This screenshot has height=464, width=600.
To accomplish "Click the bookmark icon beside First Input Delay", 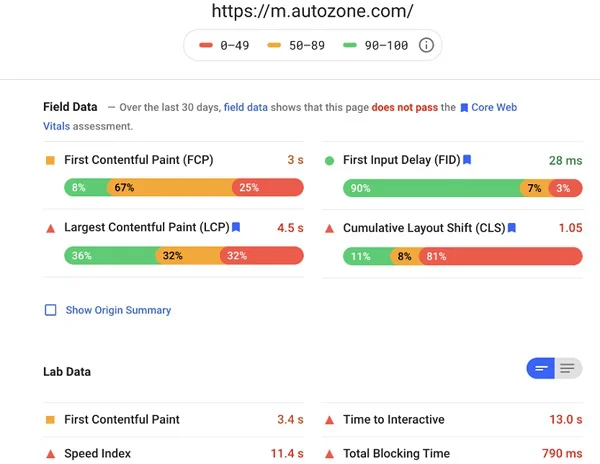I will point(467,160).
